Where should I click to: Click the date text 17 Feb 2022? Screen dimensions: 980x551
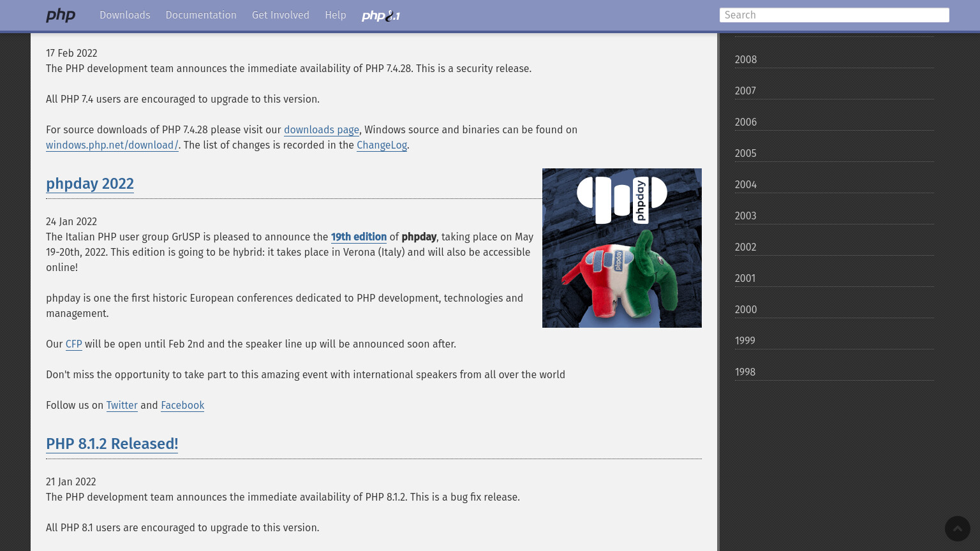[71, 54]
